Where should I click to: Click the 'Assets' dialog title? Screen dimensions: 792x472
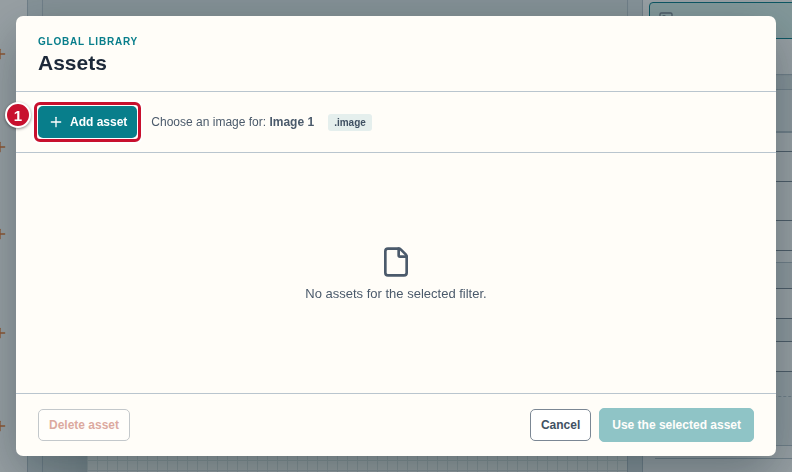(x=73, y=63)
